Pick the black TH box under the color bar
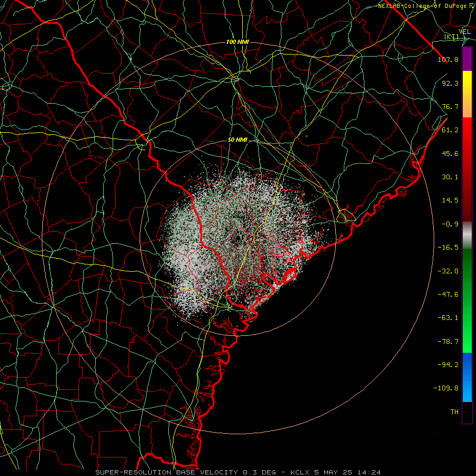476x476 pixels. coord(467,413)
